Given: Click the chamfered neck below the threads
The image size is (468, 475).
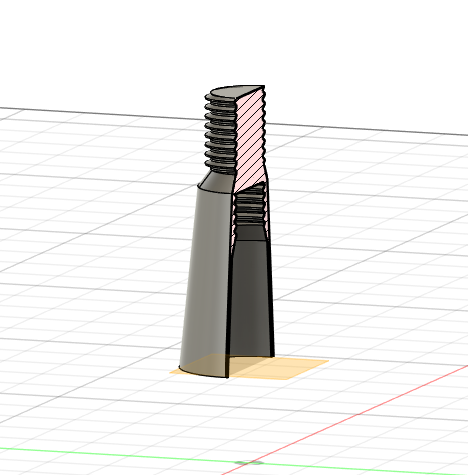Looking at the screenshot, I should click(217, 182).
